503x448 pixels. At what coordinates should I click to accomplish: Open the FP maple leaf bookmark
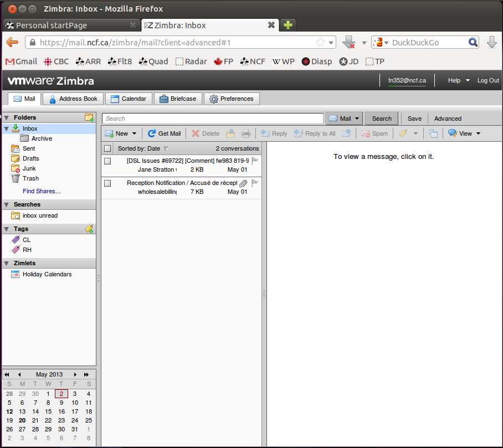tap(224, 61)
